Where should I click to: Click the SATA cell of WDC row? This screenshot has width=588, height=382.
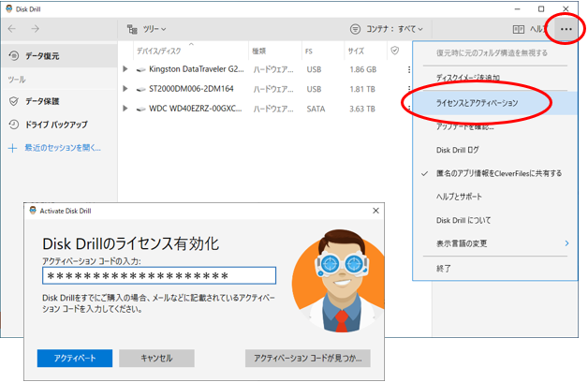316,109
